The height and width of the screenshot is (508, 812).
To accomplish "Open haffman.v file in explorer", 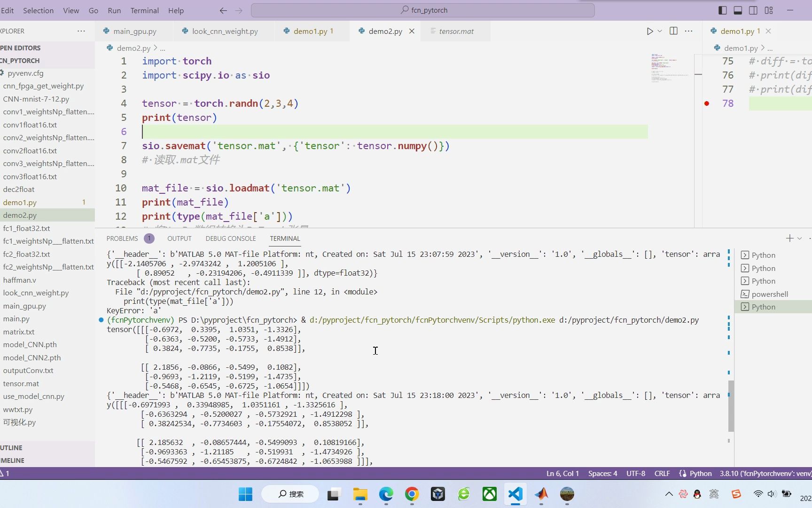I will [x=47, y=280].
